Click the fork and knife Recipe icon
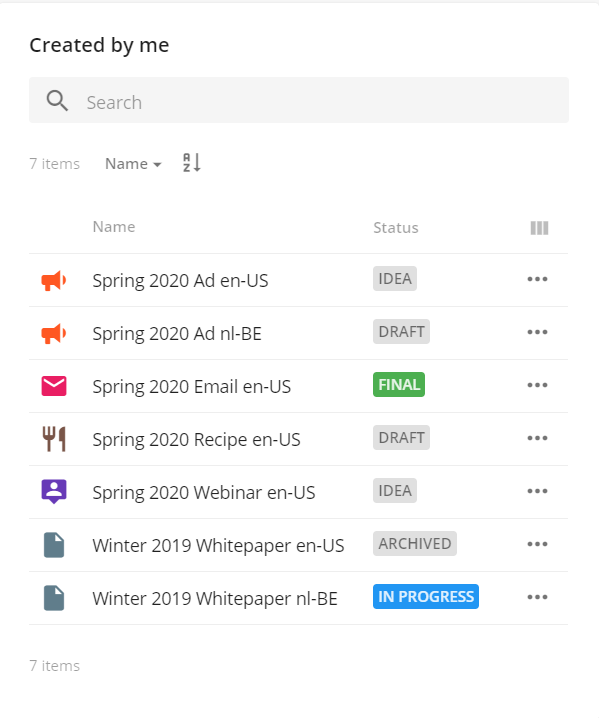599x718 pixels. pos(54,439)
